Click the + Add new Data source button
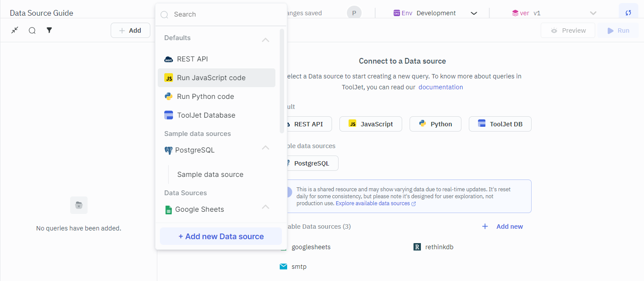 coord(221,237)
